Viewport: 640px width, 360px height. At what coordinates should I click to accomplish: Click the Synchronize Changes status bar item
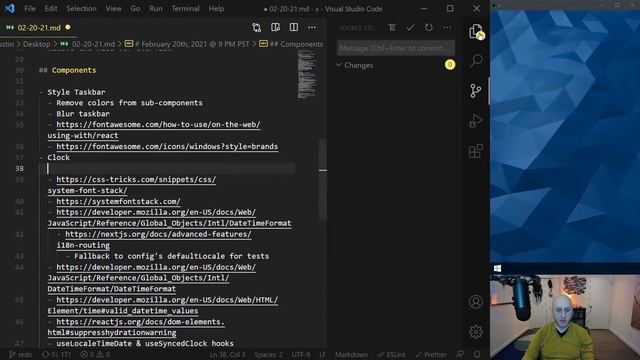pyautogui.click(x=56, y=355)
